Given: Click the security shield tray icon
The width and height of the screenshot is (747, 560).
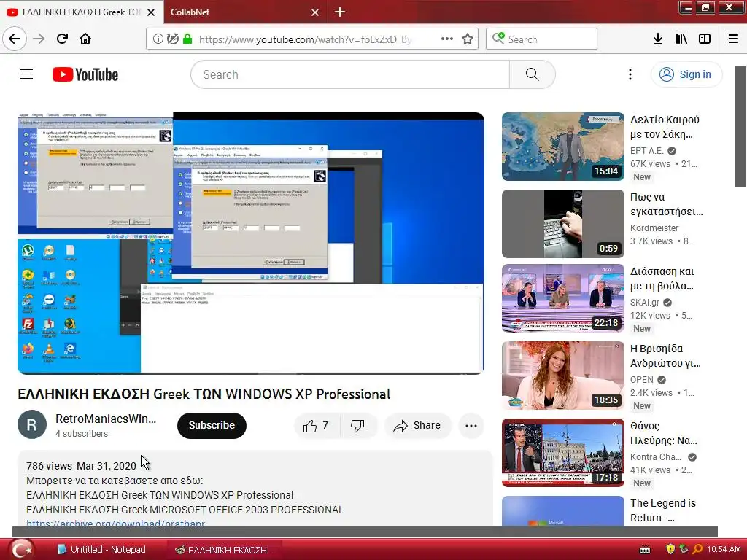Looking at the screenshot, I should [671, 550].
